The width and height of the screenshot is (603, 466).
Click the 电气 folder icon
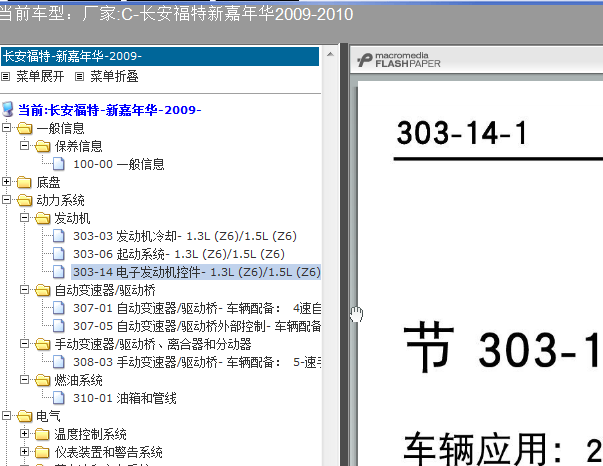click(x=25, y=416)
